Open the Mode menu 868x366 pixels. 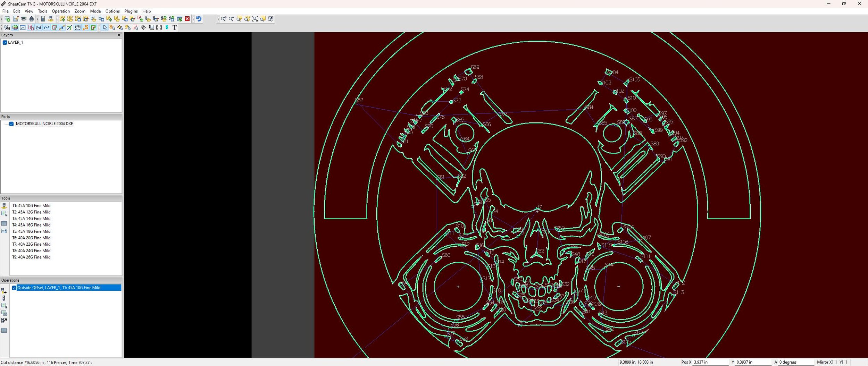(x=95, y=11)
